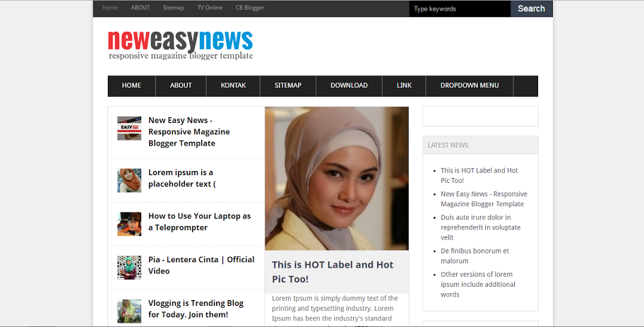
Task: Open ABOUT link in top bar
Action: [140, 8]
